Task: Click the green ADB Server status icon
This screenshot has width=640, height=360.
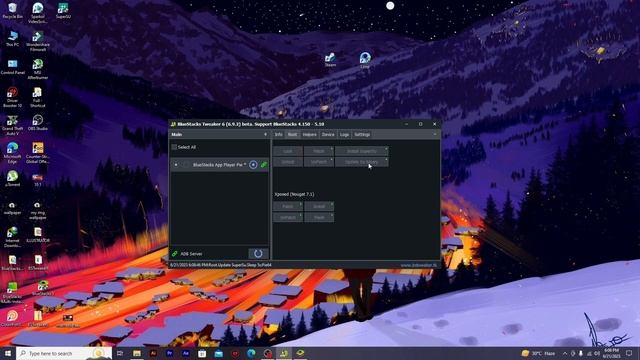Action: click(x=175, y=254)
